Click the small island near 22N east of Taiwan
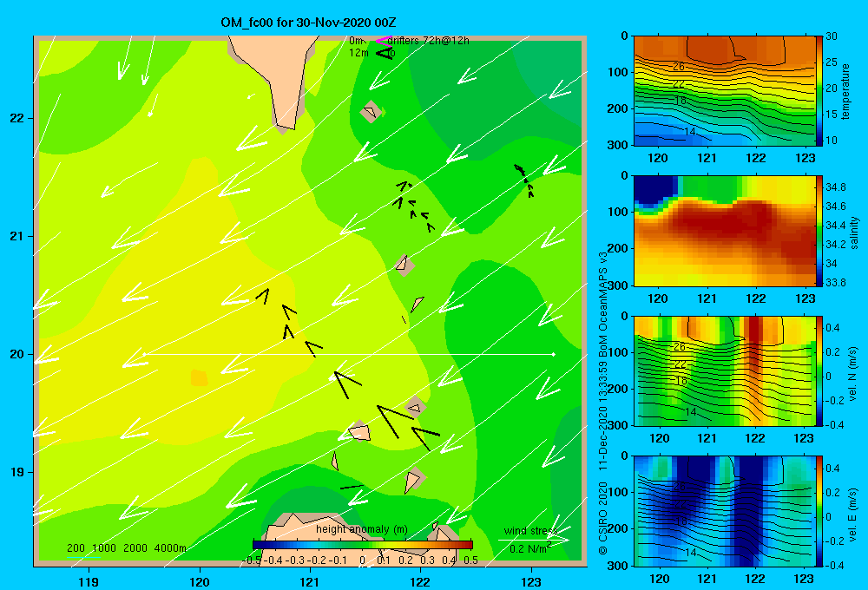 click(x=371, y=112)
